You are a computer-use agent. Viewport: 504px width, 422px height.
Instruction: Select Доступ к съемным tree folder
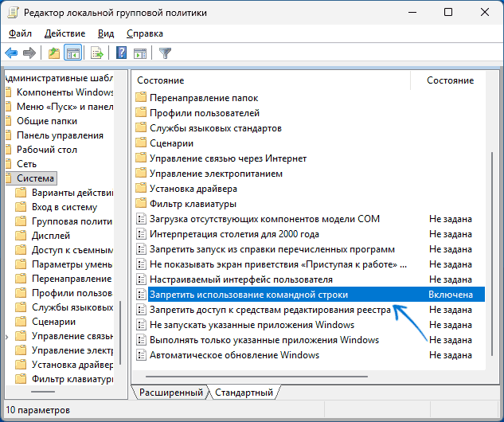click(x=72, y=250)
